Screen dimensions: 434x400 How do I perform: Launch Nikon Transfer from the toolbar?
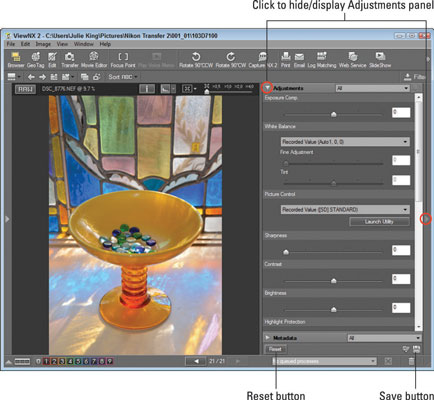(x=70, y=60)
